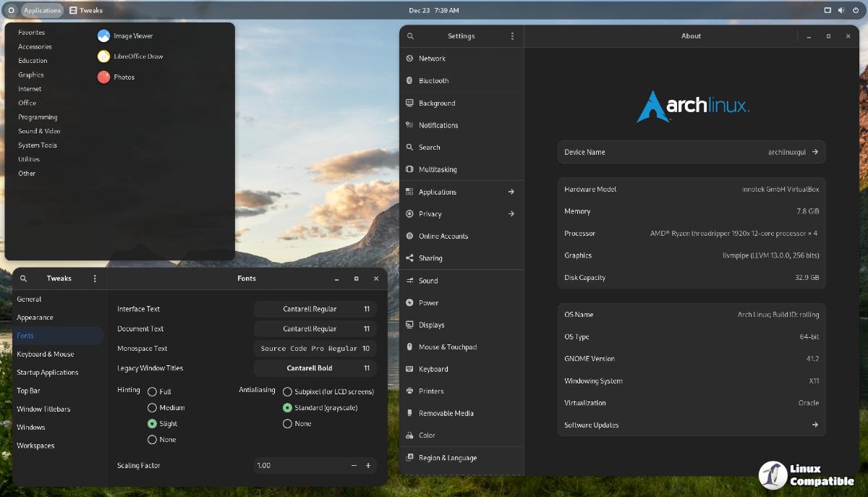The image size is (868, 497).
Task: Choose Subpixel antialiasing for LCD screens
Action: [287, 391]
